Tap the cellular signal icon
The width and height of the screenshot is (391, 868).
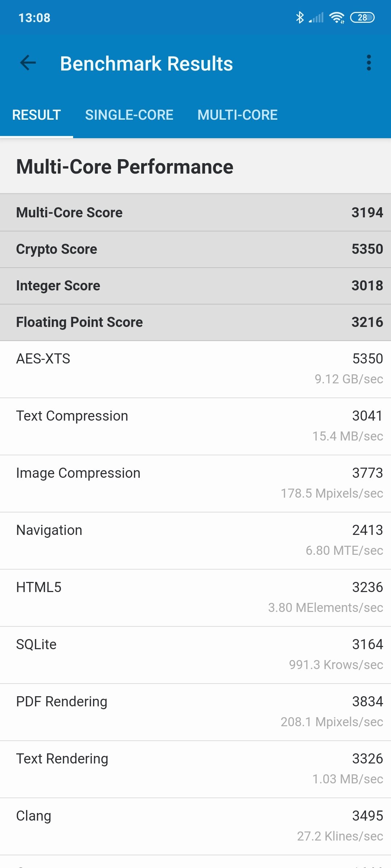(316, 17)
